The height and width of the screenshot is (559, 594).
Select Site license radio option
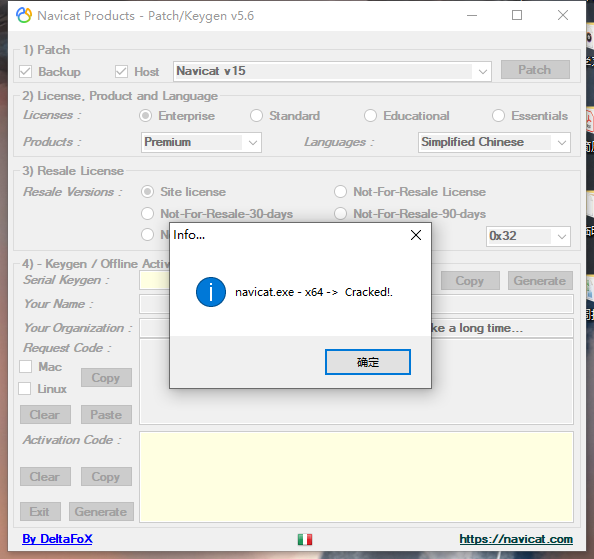(147, 192)
